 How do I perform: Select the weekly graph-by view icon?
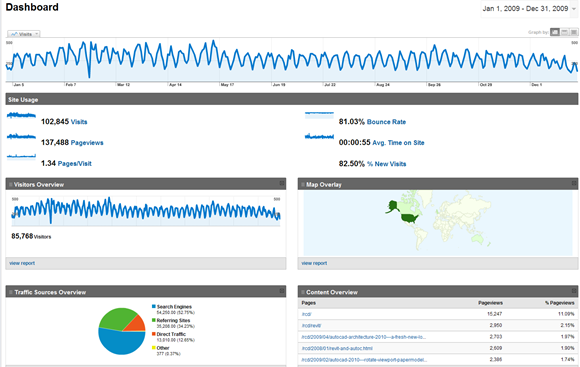(564, 32)
